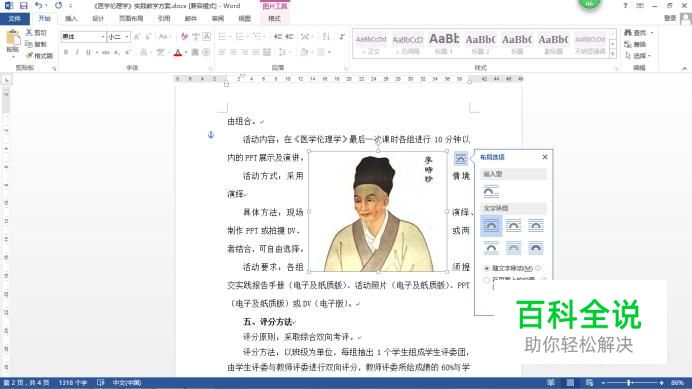Screen dimensions: 692x389
Task: Click the Replace (替换) button
Action: click(x=636, y=44)
